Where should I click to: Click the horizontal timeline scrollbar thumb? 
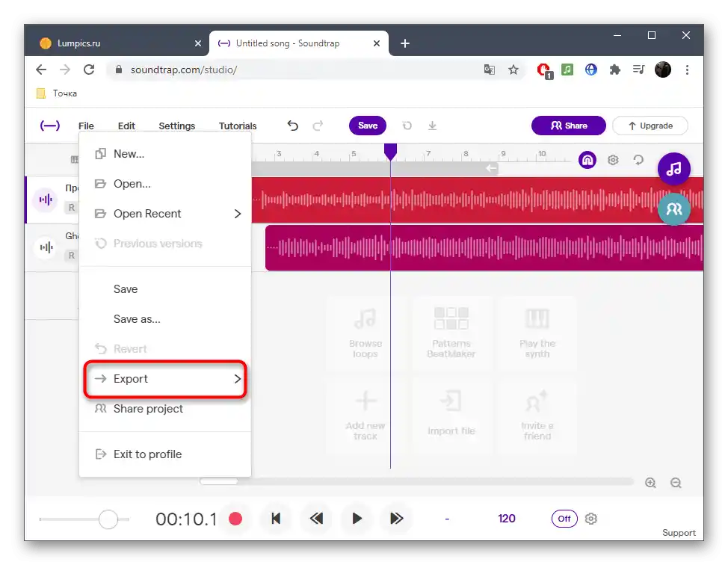tap(219, 481)
